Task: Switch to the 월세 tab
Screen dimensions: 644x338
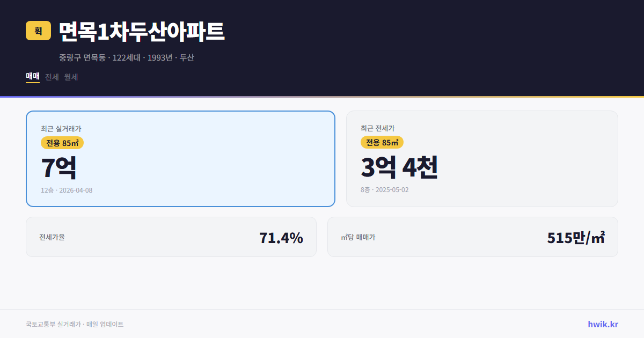Action: pyautogui.click(x=70, y=77)
